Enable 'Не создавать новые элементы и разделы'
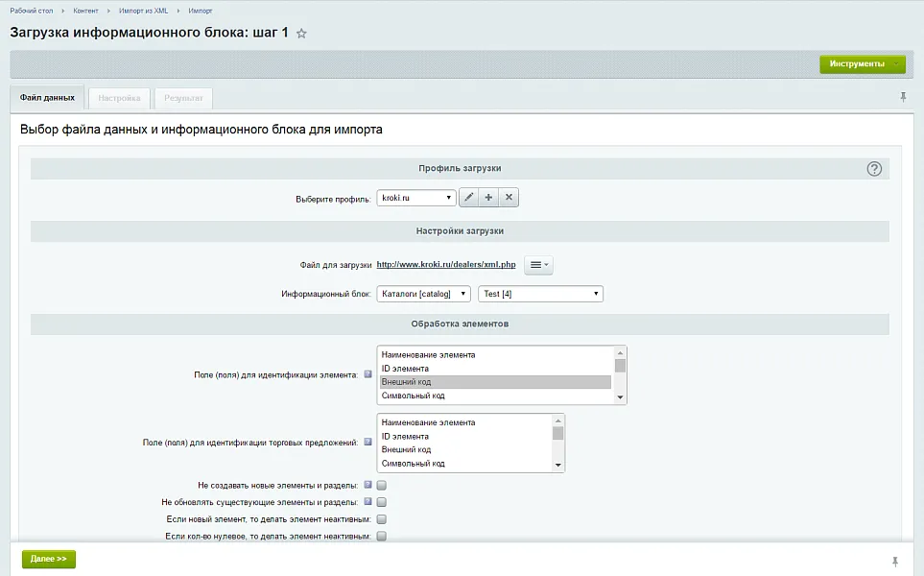The width and height of the screenshot is (924, 576). pyautogui.click(x=381, y=485)
